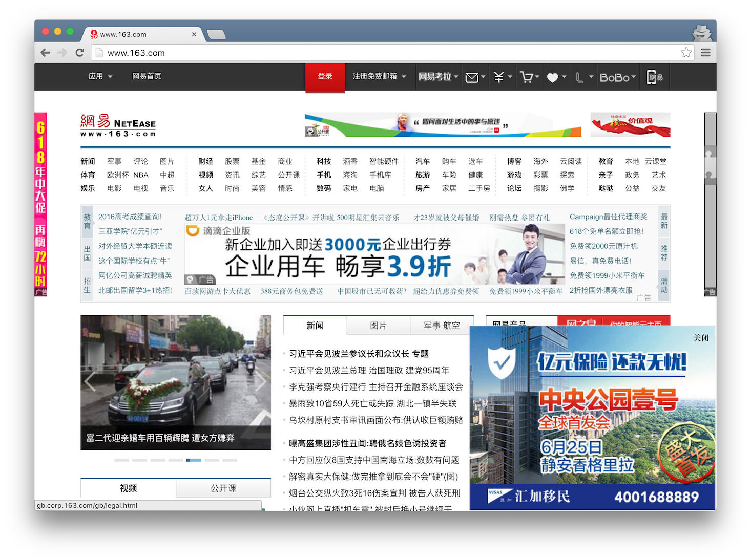Switch to the 图片 news tab

378,326
